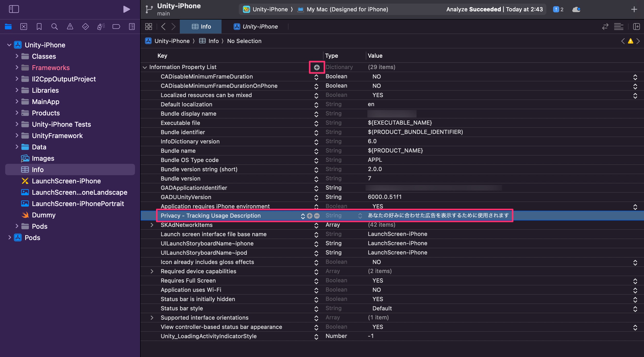Open type popup for Tracking Usage Description

coord(360,216)
